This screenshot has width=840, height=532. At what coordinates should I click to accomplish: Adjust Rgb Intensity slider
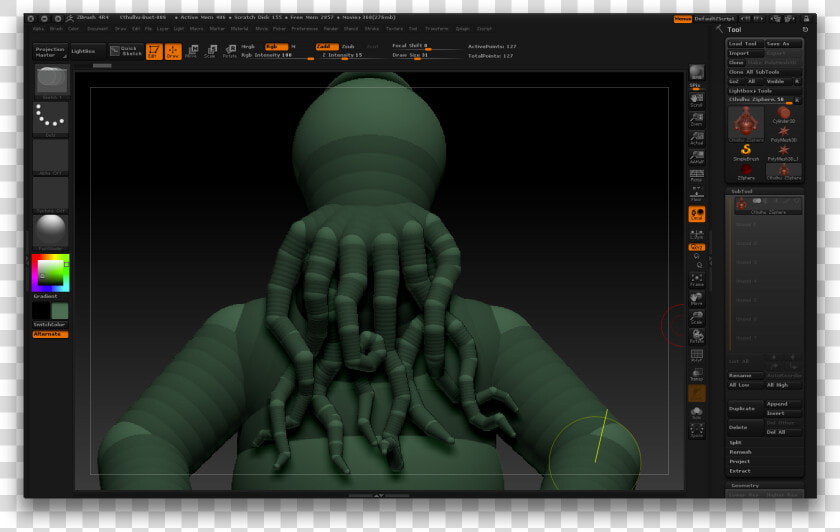click(x=277, y=55)
